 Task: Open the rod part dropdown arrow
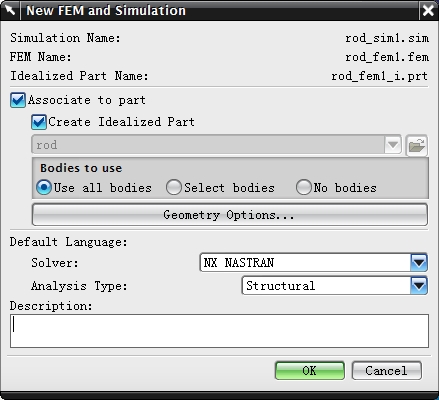coord(393,145)
